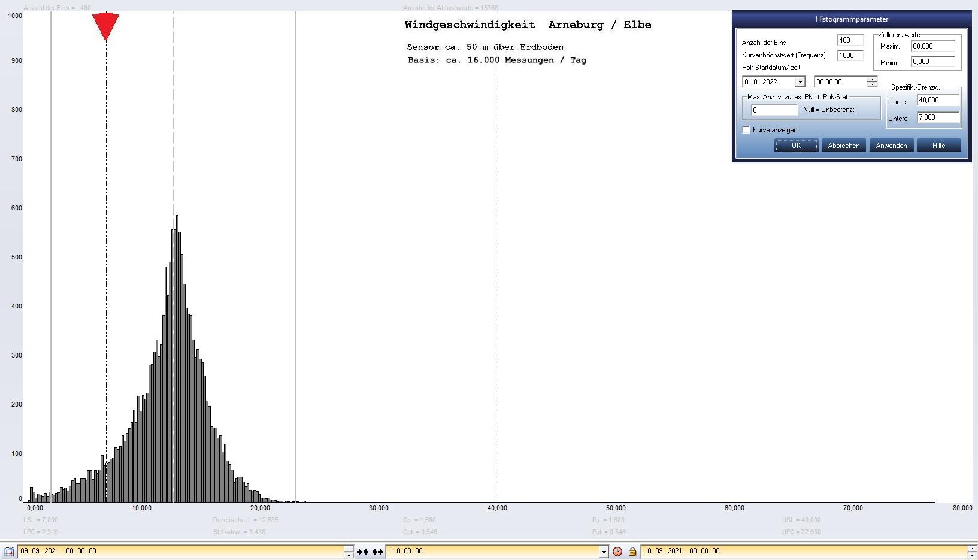The image size is (978, 560).
Task: Increment the 09.09.2021 start date spinner
Action: (349, 548)
